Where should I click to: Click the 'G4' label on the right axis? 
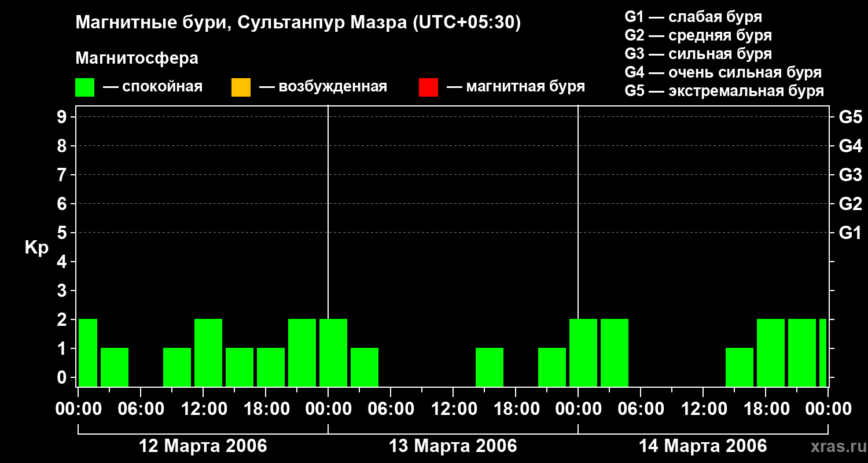850,146
